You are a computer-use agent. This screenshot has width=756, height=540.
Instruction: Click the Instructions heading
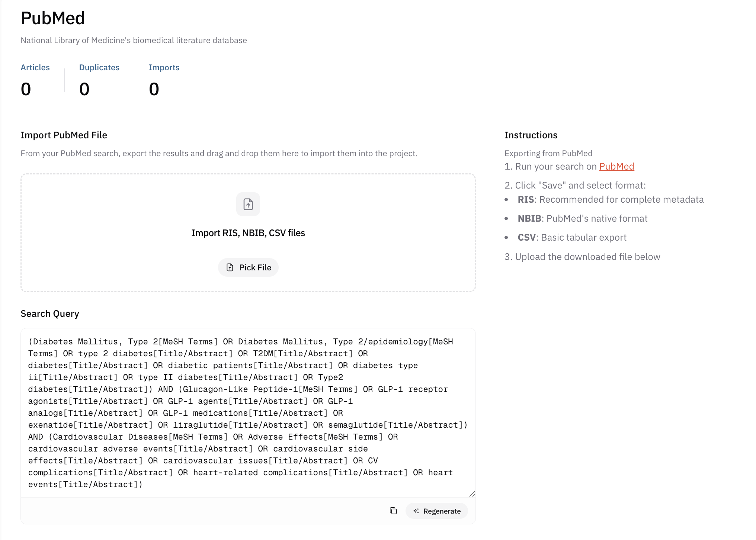531,135
